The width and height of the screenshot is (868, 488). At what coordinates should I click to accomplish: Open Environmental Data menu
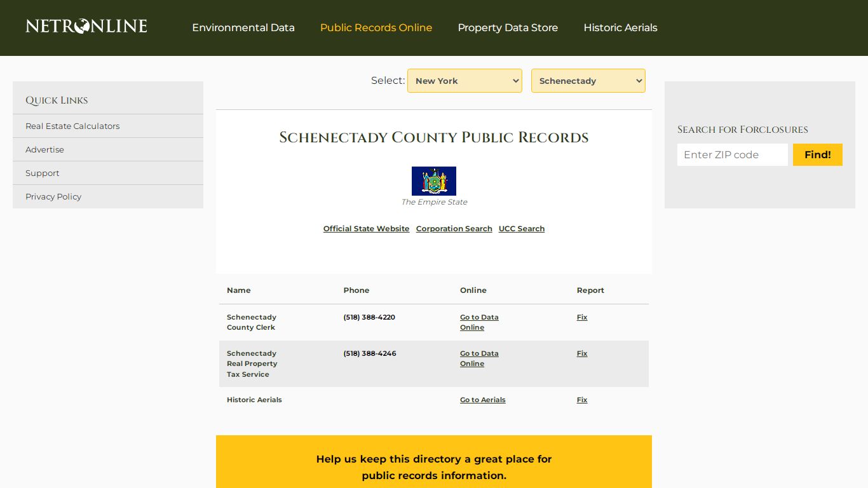(x=243, y=27)
